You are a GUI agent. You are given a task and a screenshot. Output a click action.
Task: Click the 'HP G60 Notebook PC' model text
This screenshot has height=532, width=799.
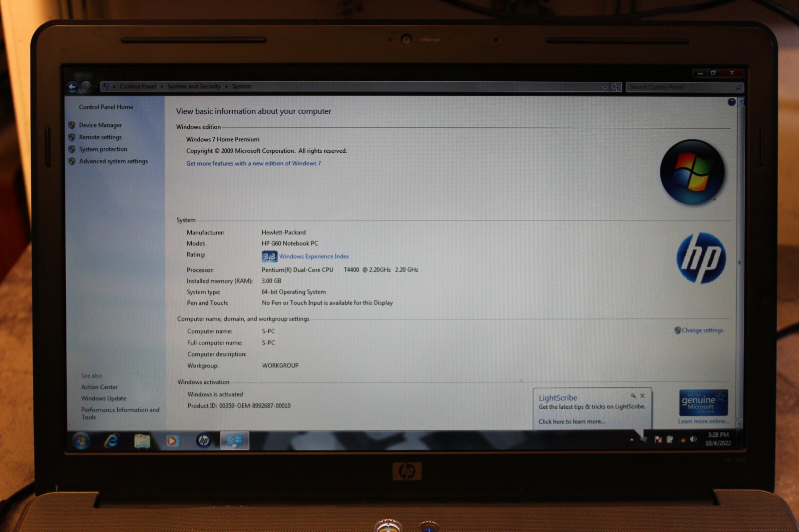click(290, 244)
